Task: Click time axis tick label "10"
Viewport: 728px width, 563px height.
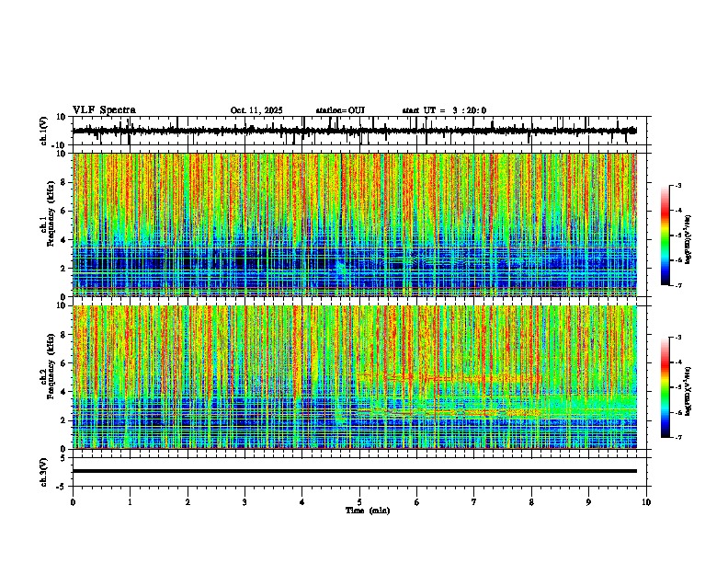Action: tap(646, 502)
